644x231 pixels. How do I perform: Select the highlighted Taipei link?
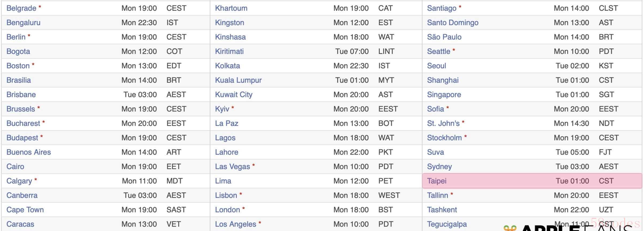click(437, 181)
